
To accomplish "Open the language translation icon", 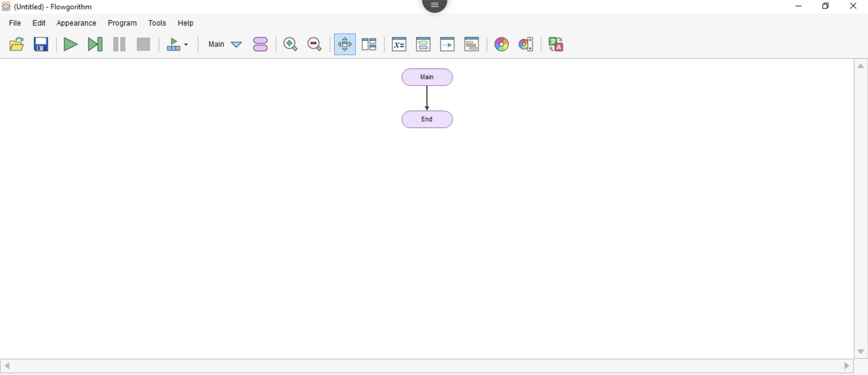I will coord(555,44).
